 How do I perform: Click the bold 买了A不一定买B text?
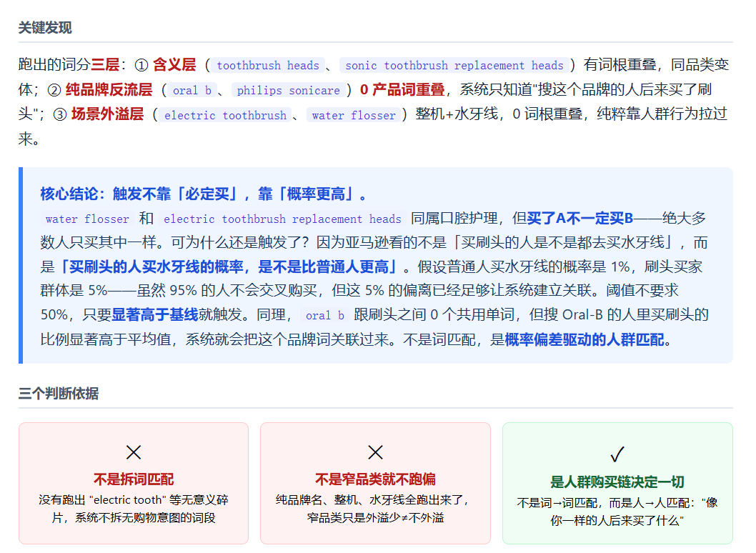click(x=580, y=219)
